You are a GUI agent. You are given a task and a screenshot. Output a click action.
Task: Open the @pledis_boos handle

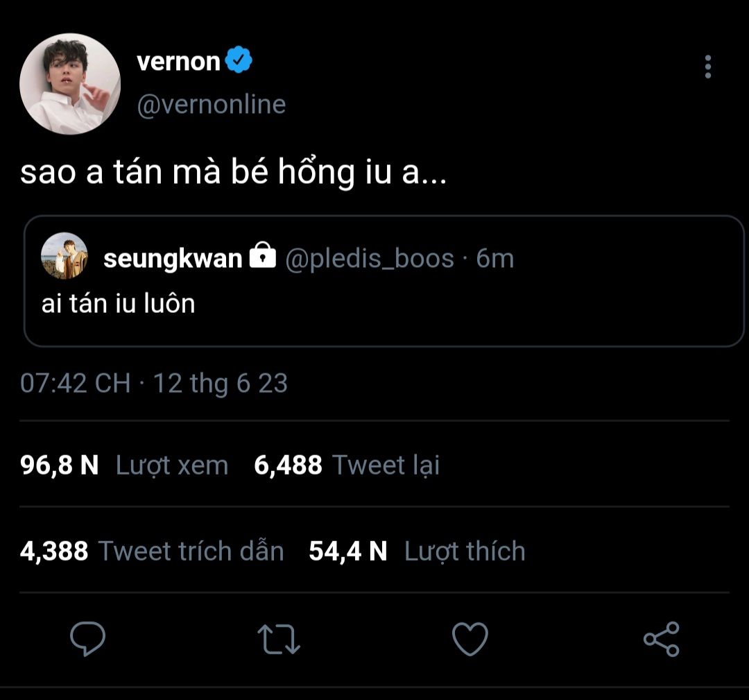370,259
